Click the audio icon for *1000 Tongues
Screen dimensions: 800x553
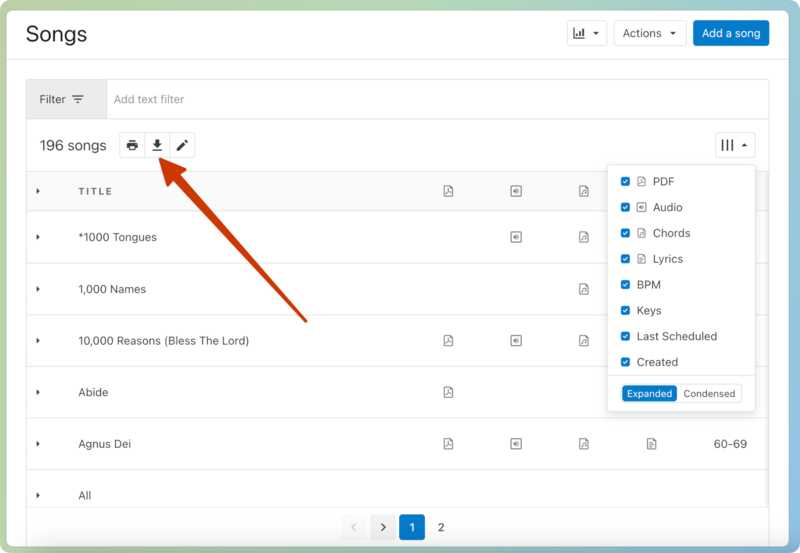click(516, 237)
